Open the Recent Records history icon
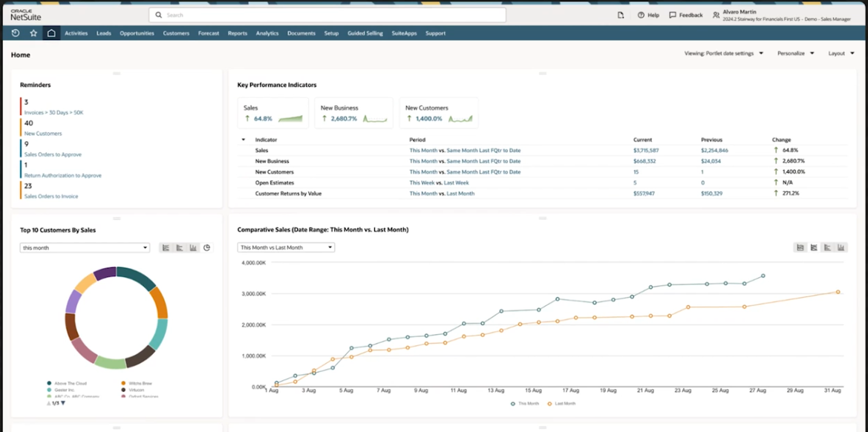This screenshot has height=432, width=868. click(x=16, y=33)
